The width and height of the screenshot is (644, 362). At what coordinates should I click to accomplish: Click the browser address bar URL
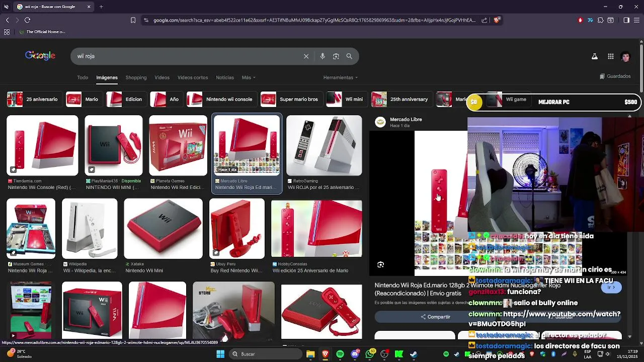pyautogui.click(x=314, y=20)
